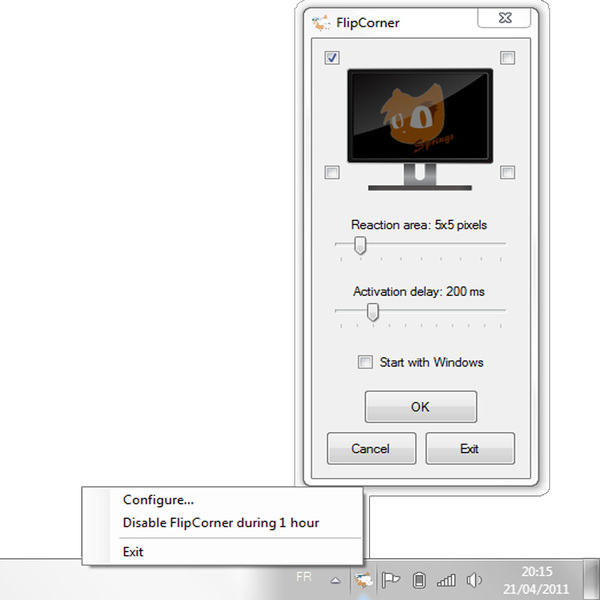Click the Reaction area slider thumb
Viewport: 600px width, 600px height.
click(360, 245)
